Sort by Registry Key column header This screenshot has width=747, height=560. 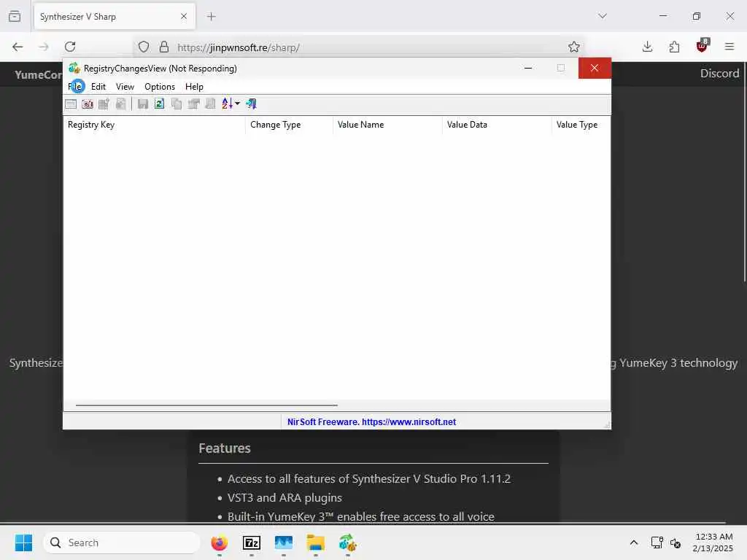point(155,125)
